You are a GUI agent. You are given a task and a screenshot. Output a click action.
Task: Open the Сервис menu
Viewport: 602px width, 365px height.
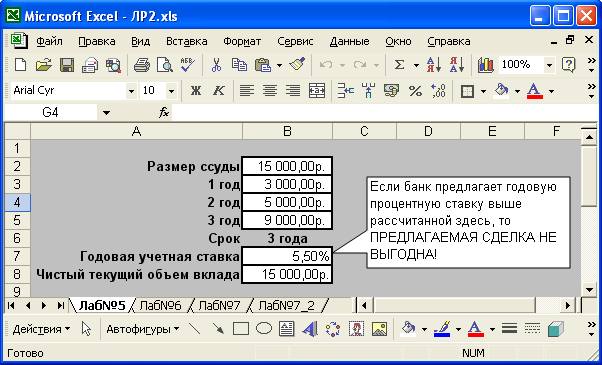[295, 41]
